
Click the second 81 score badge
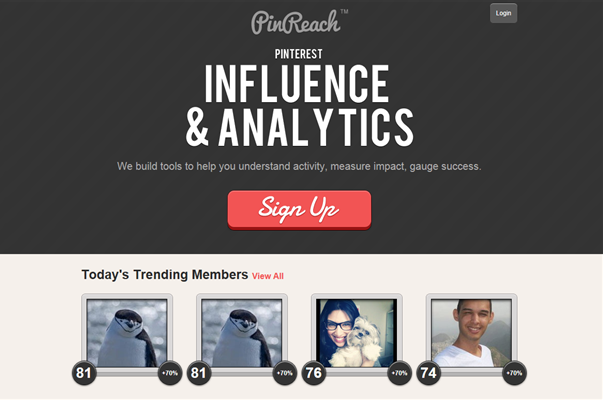point(199,373)
